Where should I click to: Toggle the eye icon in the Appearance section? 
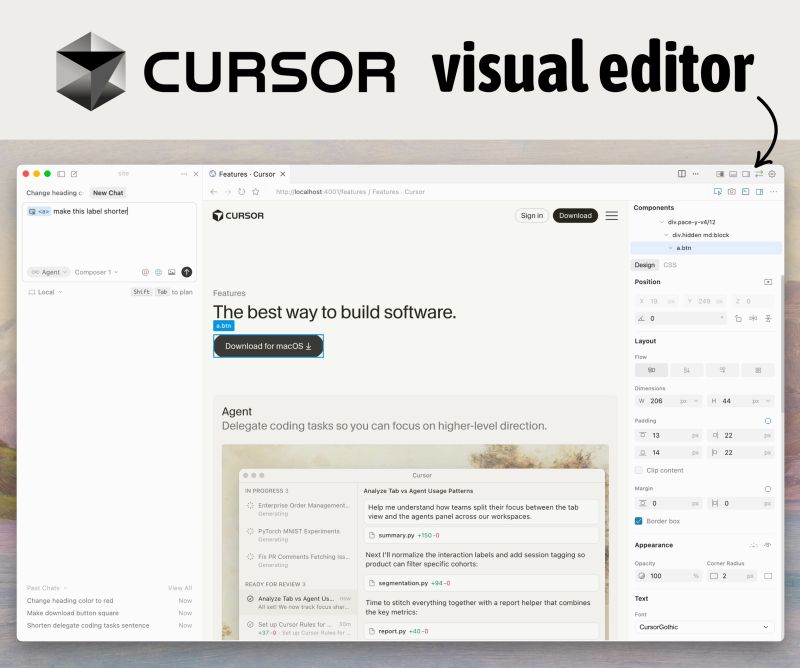[767, 544]
